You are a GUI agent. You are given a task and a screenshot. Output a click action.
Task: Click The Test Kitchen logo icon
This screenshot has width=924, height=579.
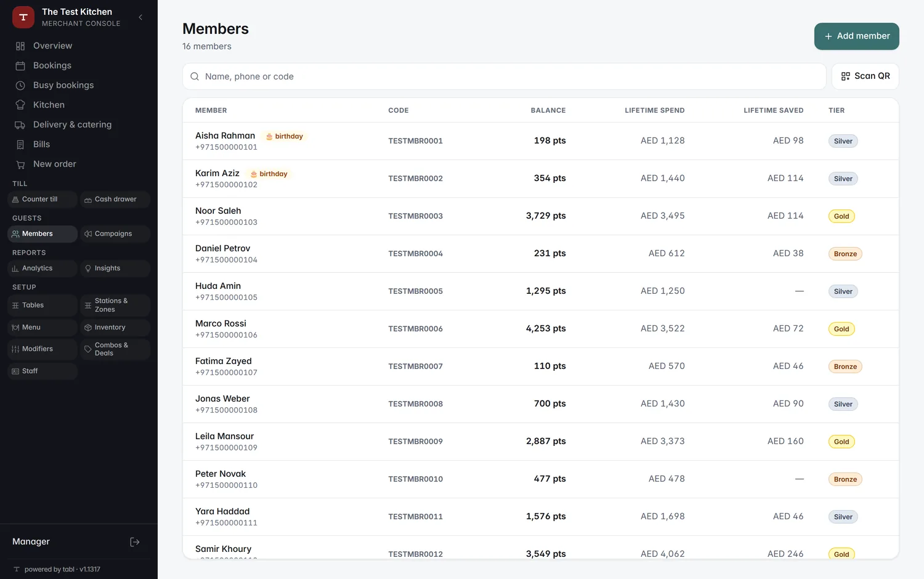(x=23, y=17)
